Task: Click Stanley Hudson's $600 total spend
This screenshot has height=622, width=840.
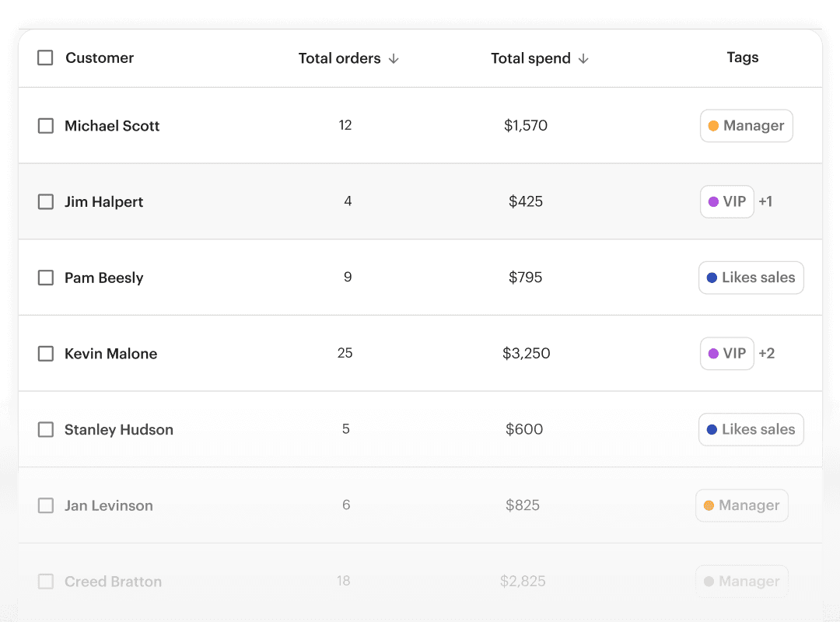Action: pyautogui.click(x=524, y=429)
